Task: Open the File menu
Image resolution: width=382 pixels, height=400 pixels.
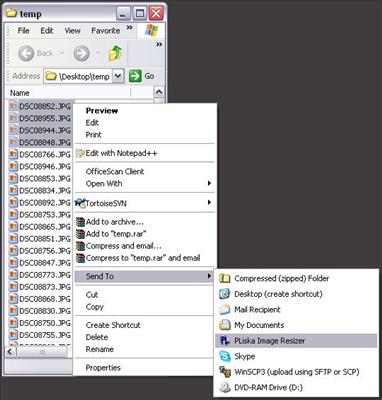Action: tap(23, 31)
